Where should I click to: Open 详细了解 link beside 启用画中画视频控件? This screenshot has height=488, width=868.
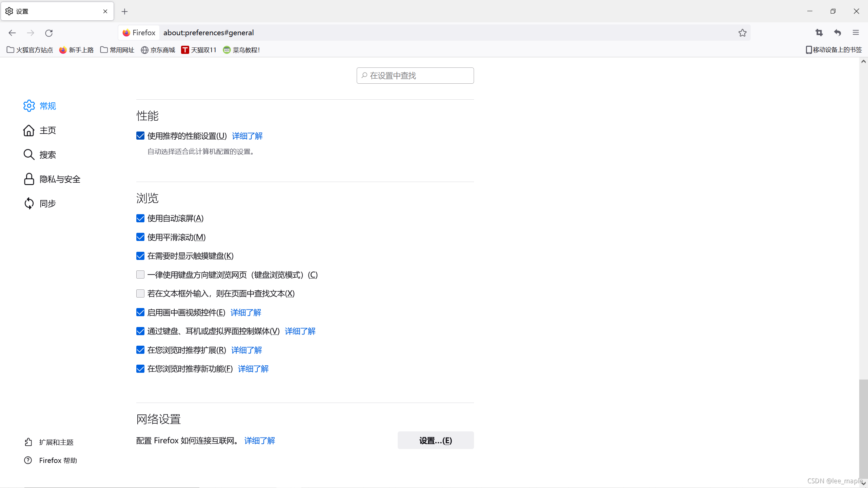[x=246, y=312]
